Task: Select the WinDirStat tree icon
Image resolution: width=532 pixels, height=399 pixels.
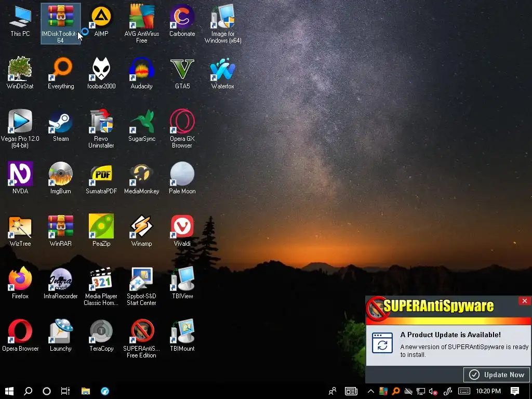Action: [x=20, y=74]
